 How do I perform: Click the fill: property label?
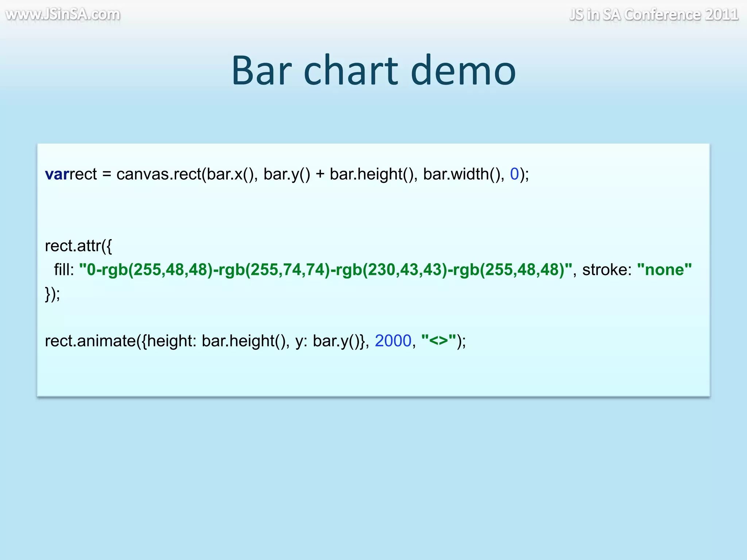[x=64, y=270]
